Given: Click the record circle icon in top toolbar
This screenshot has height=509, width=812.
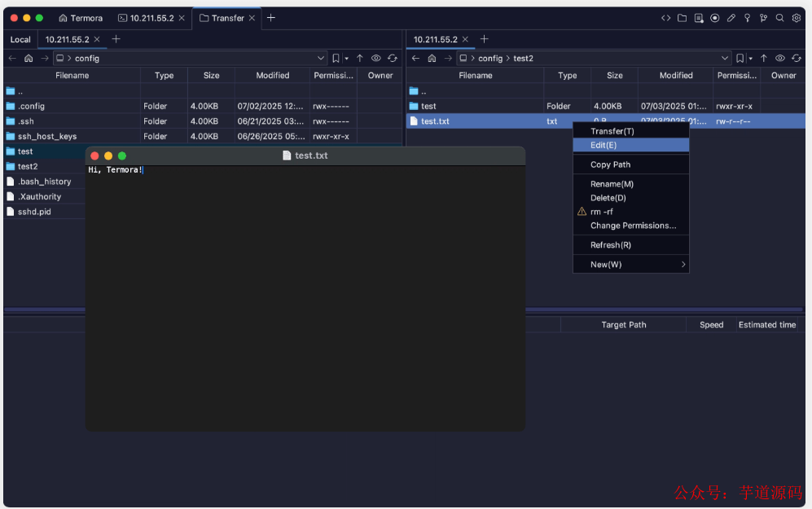Looking at the screenshot, I should tap(714, 18).
